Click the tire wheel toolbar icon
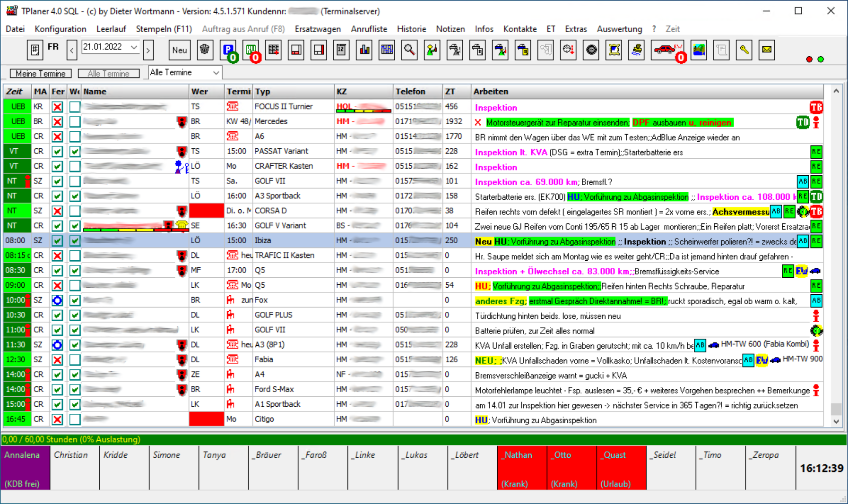Screen dimensions: 848x504 click(x=591, y=50)
